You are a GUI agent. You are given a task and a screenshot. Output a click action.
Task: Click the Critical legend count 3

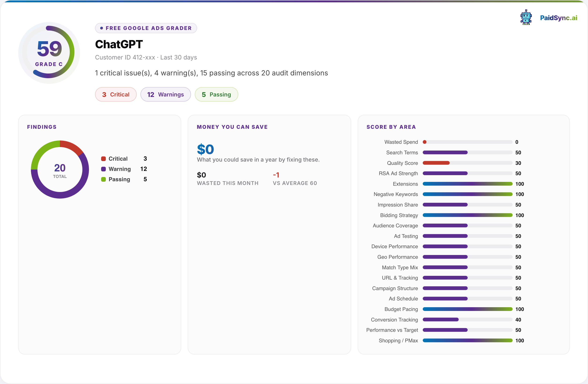(145, 159)
